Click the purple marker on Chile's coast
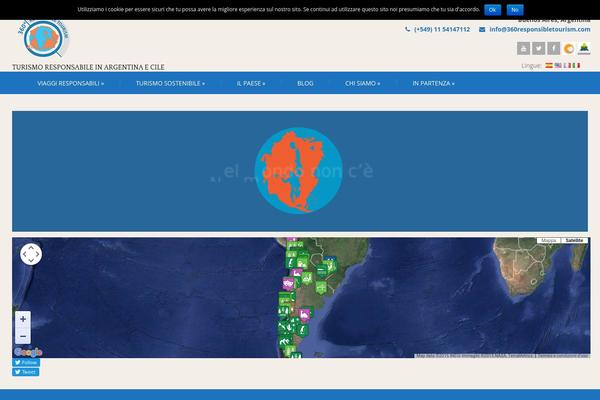The width and height of the screenshot is (600, 400). click(289, 284)
